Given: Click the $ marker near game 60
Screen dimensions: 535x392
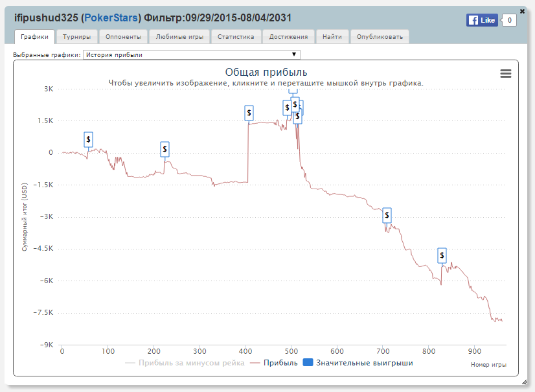Looking at the screenshot, I should point(89,139).
